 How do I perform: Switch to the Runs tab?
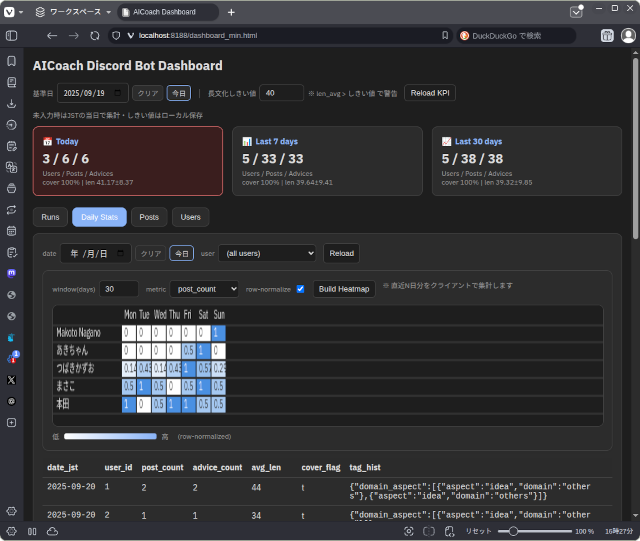point(50,217)
